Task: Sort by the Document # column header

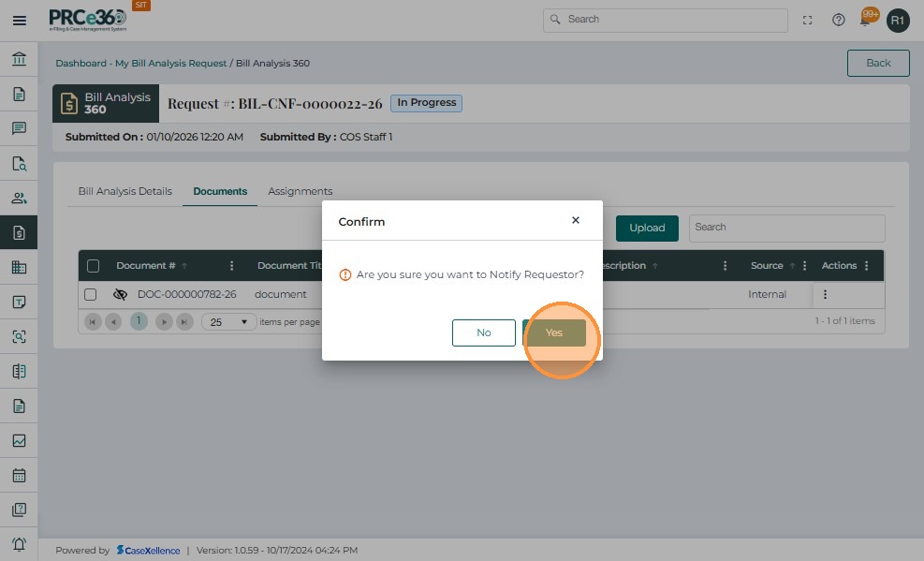Action: 145,266
